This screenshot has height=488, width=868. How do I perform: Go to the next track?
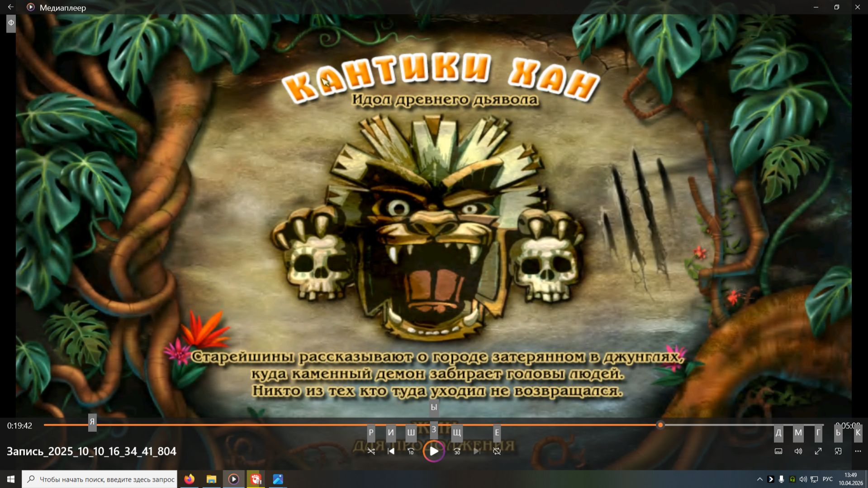tap(477, 451)
